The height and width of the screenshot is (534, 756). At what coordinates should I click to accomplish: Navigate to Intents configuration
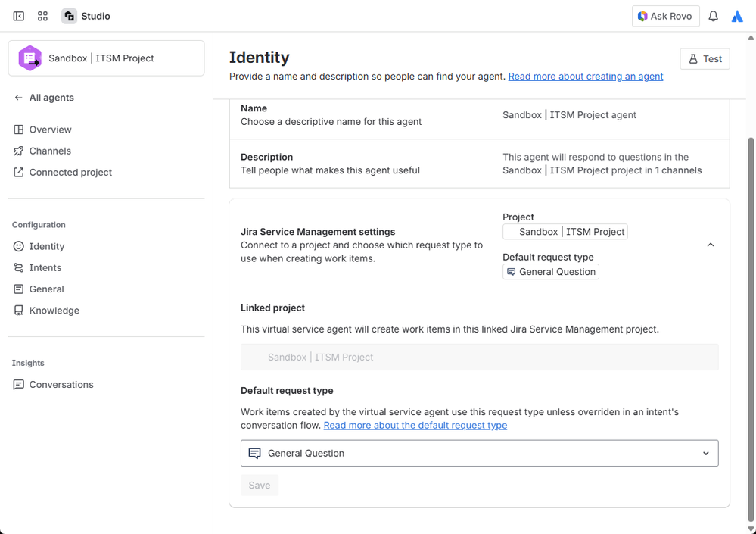point(45,267)
